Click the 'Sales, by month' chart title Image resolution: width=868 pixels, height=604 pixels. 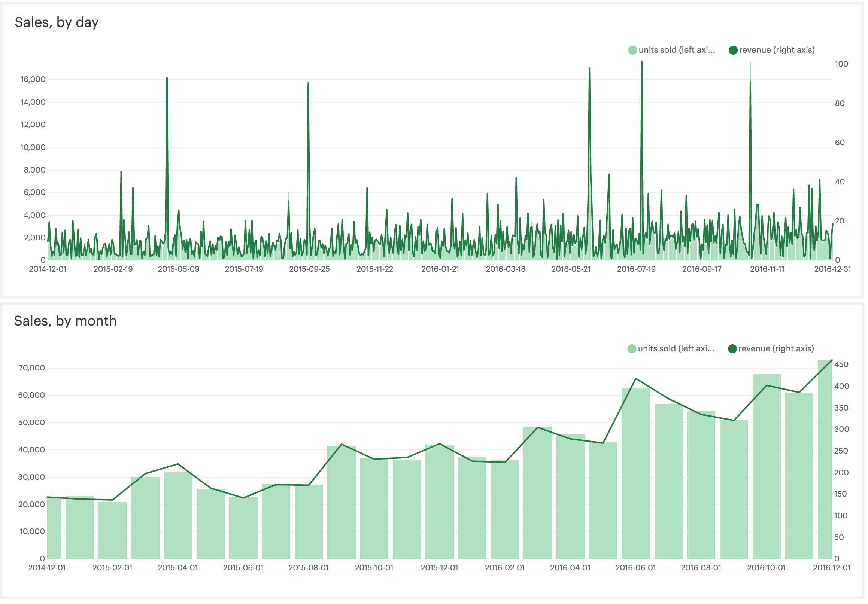click(x=66, y=321)
